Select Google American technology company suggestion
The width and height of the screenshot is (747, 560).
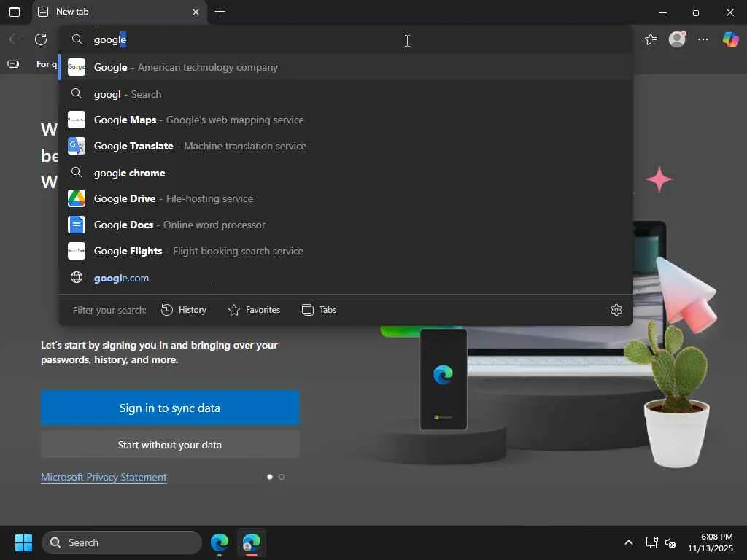click(x=346, y=67)
